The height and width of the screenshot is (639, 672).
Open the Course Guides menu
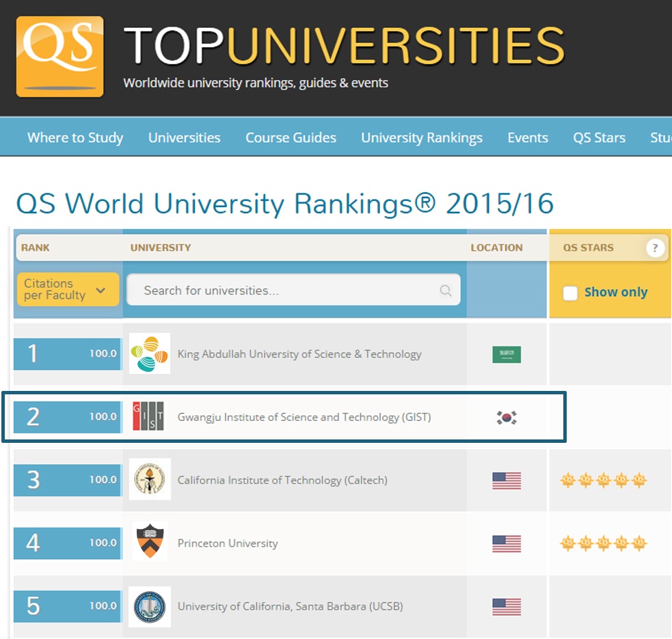tap(291, 137)
